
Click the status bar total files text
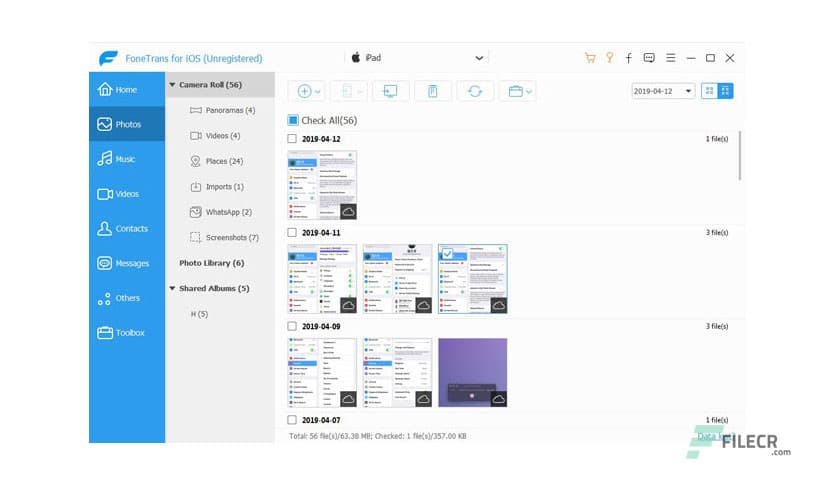click(x=377, y=436)
